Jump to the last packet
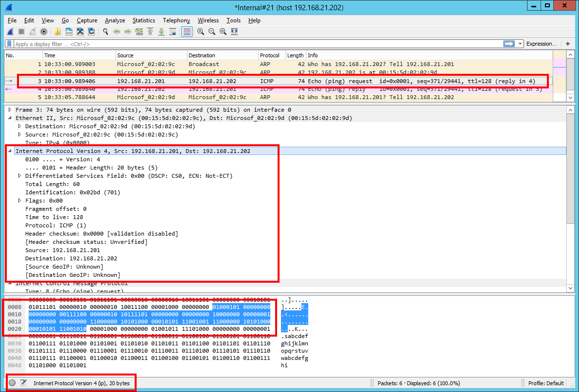The height and width of the screenshot is (392, 579). 161,32
